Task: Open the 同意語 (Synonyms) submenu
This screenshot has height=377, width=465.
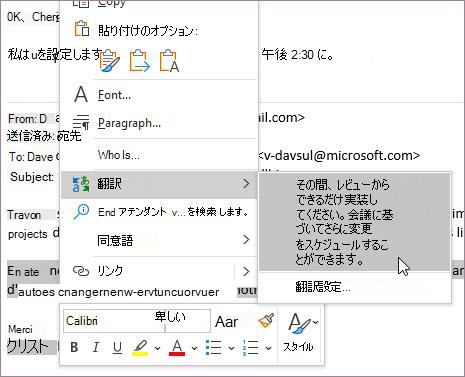Action: (159, 240)
